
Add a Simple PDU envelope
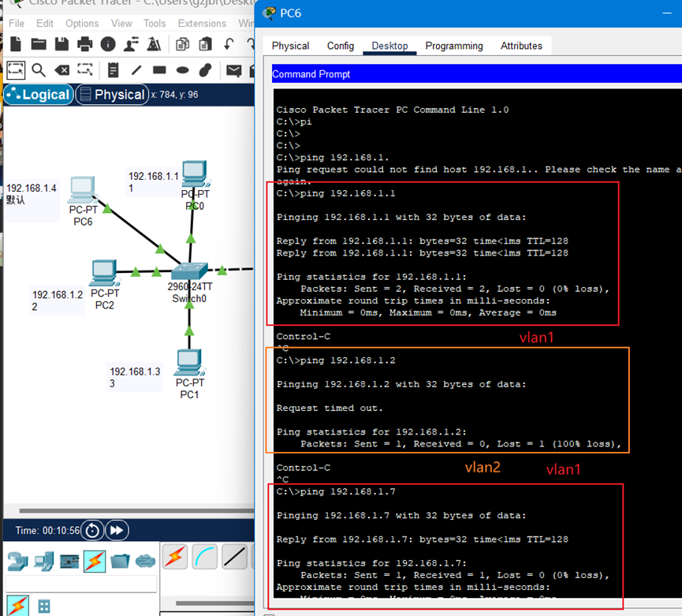(x=234, y=70)
